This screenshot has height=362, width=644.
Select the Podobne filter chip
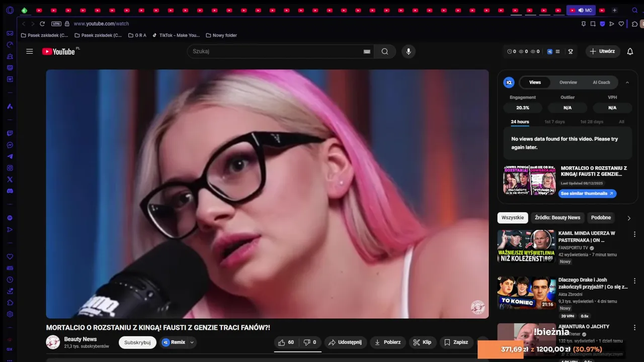click(x=601, y=218)
